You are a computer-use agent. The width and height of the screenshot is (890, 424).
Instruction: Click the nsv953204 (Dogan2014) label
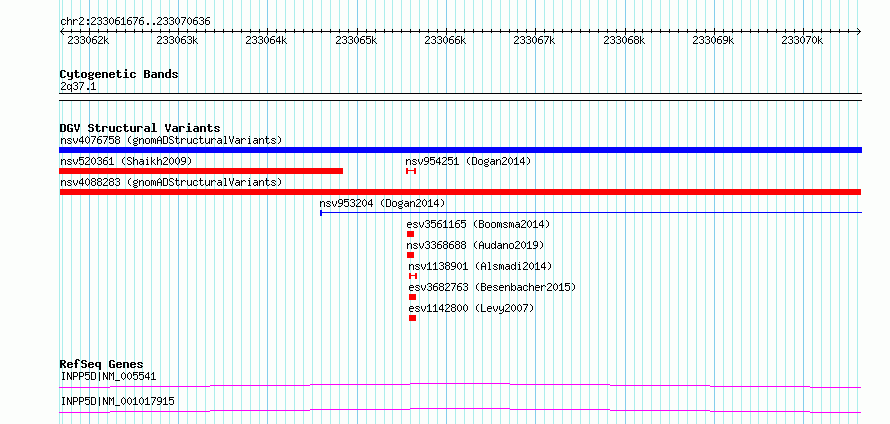(x=383, y=203)
